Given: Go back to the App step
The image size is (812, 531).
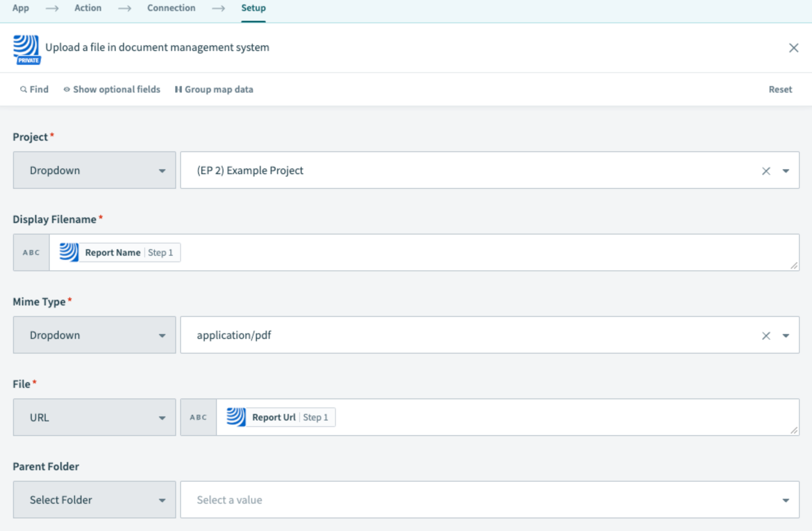Looking at the screenshot, I should click(20, 8).
